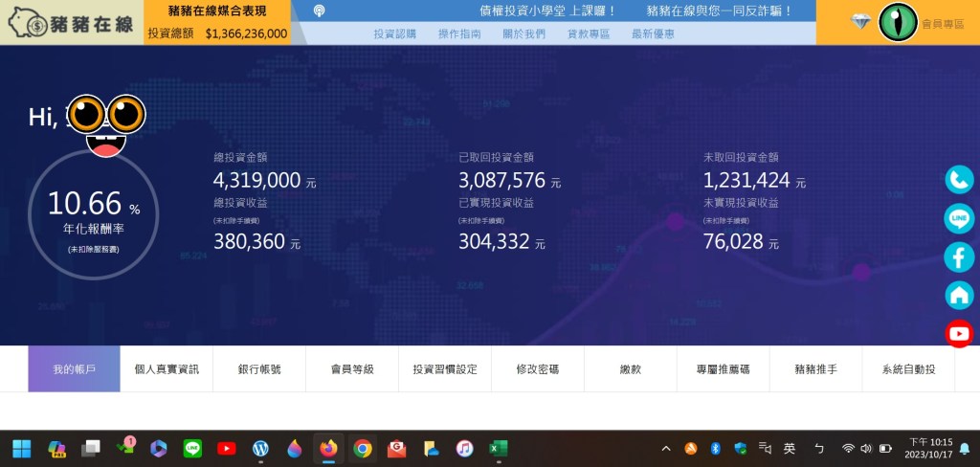Click the 債權投資小學堂 上課囉 announcement link
The height and width of the screenshot is (467, 980).
pos(547,11)
